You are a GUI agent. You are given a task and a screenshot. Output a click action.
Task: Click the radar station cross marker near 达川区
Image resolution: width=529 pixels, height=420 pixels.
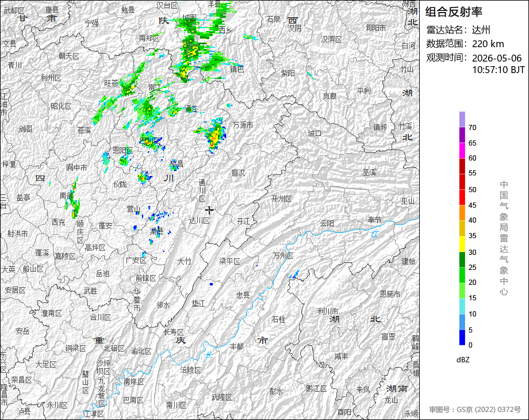209,211
